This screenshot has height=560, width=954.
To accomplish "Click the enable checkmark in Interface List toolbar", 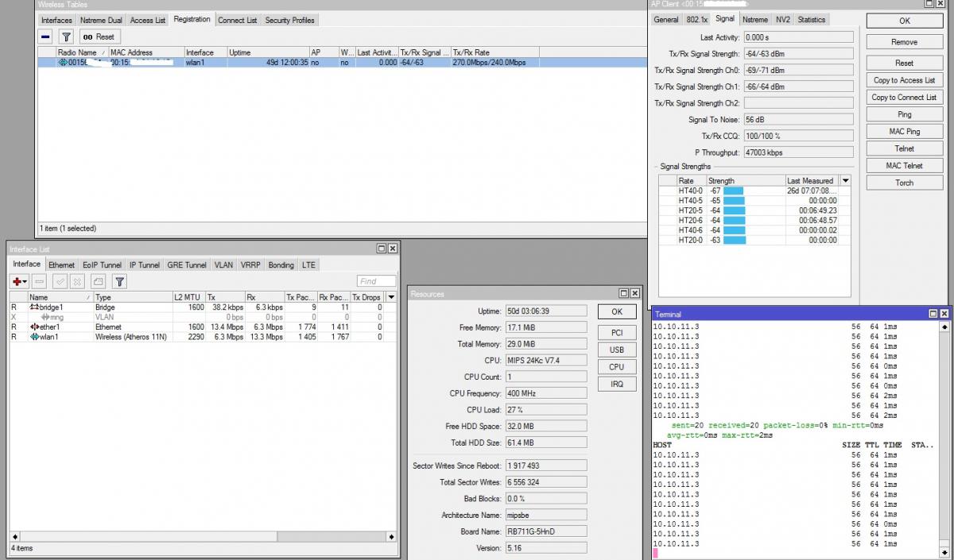I will [x=60, y=281].
